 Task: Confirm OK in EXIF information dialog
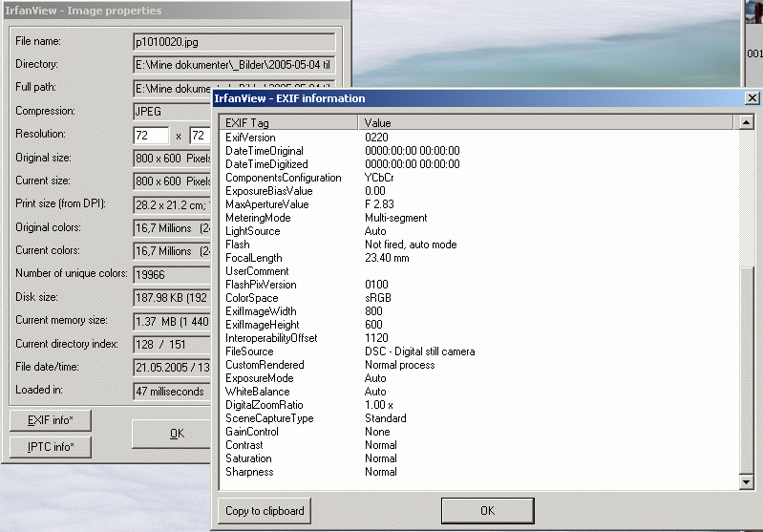(487, 510)
